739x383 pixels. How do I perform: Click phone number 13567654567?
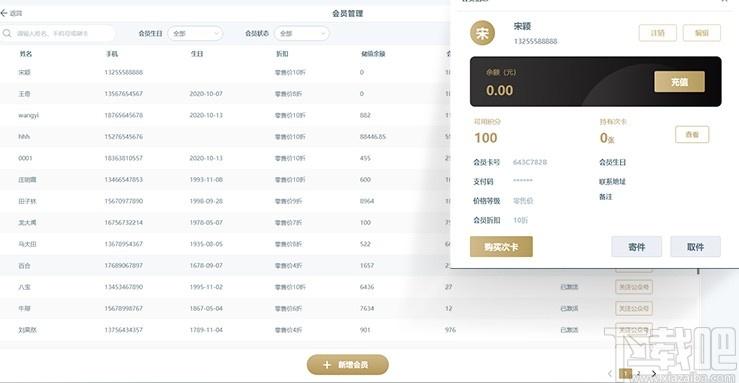(123, 94)
